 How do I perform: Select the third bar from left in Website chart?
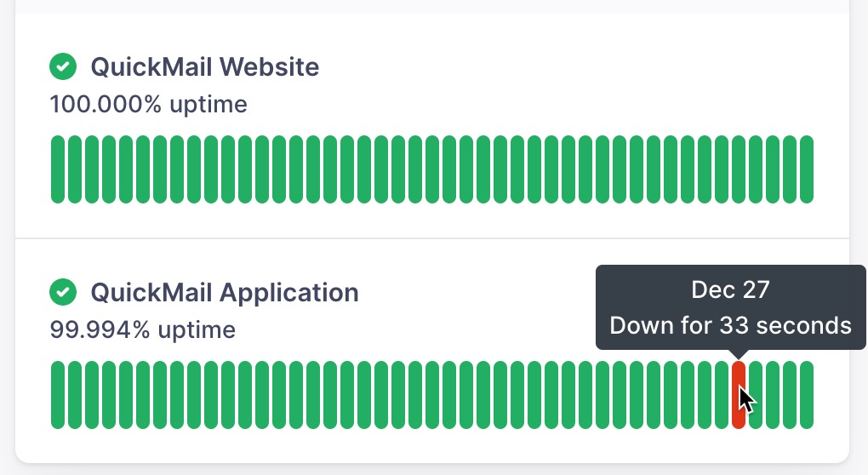pos(92,169)
